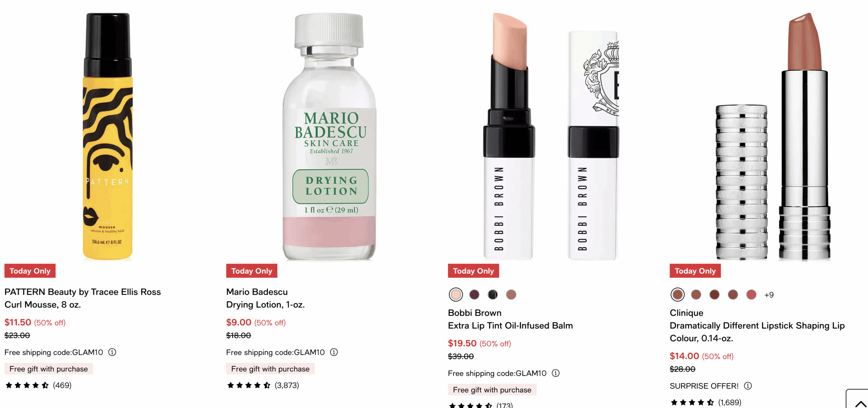This screenshot has width=868, height=408.
Task: Click info icon beside Mario Badescu shipping code
Action: tap(334, 352)
